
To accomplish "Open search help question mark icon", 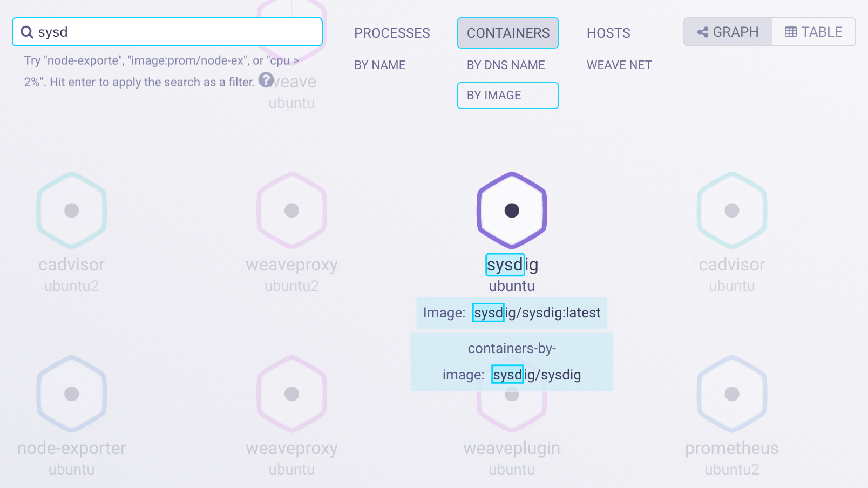I will click(x=266, y=80).
